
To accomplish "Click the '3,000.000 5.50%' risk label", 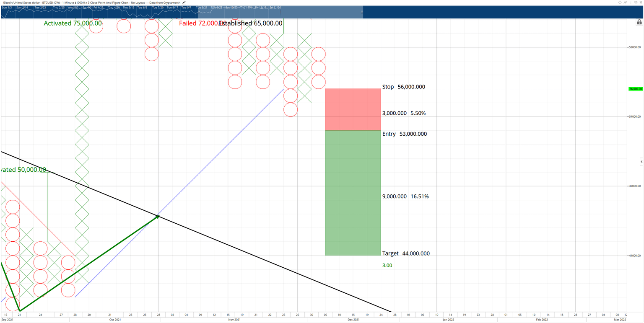I will pyautogui.click(x=404, y=113).
